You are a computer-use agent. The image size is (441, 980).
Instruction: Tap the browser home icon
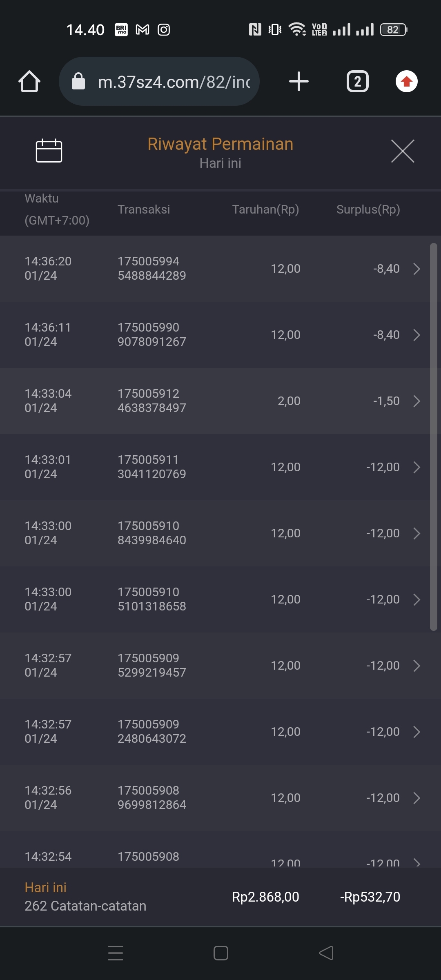tap(29, 82)
